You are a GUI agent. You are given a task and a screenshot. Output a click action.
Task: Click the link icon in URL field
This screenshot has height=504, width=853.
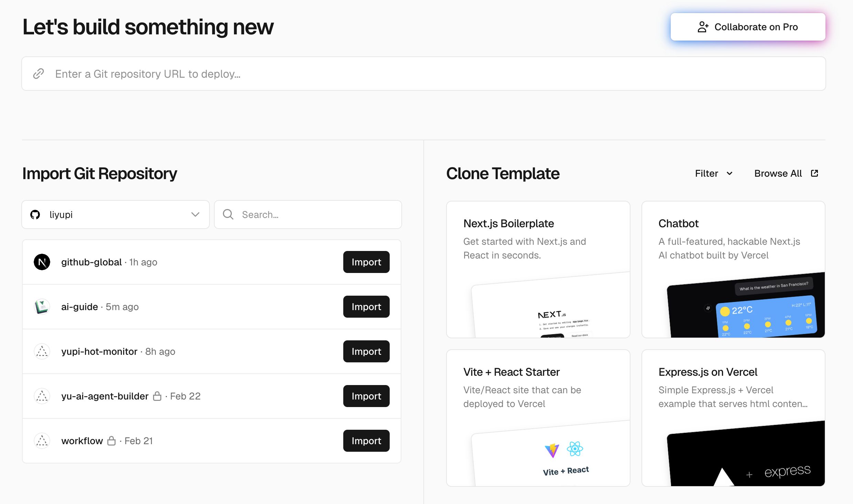tap(39, 74)
